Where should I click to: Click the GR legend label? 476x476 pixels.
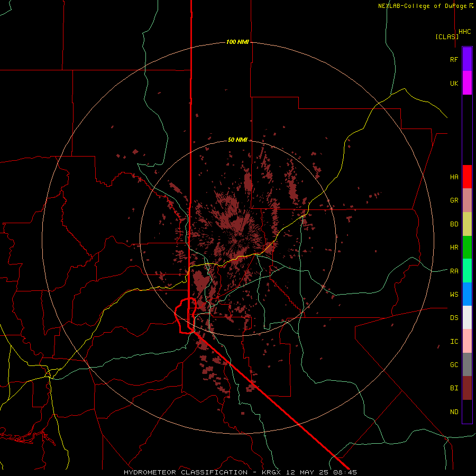point(454,200)
